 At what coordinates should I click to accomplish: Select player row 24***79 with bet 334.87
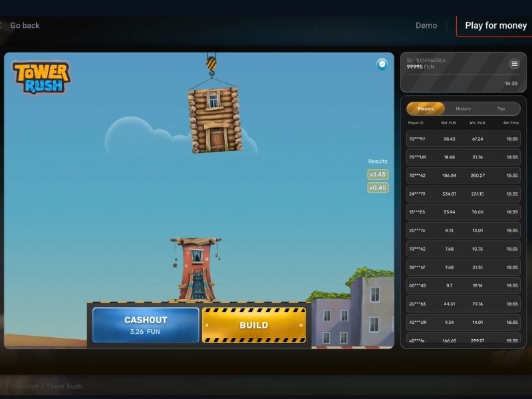(463, 194)
